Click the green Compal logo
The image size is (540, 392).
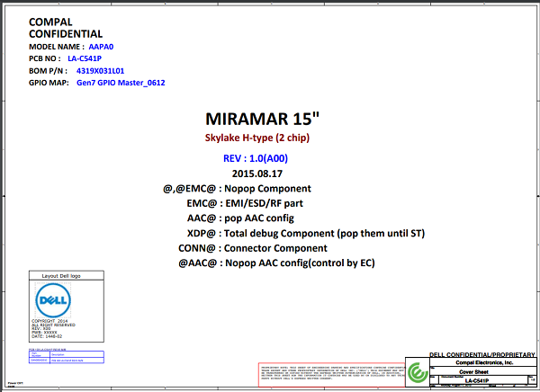417,370
